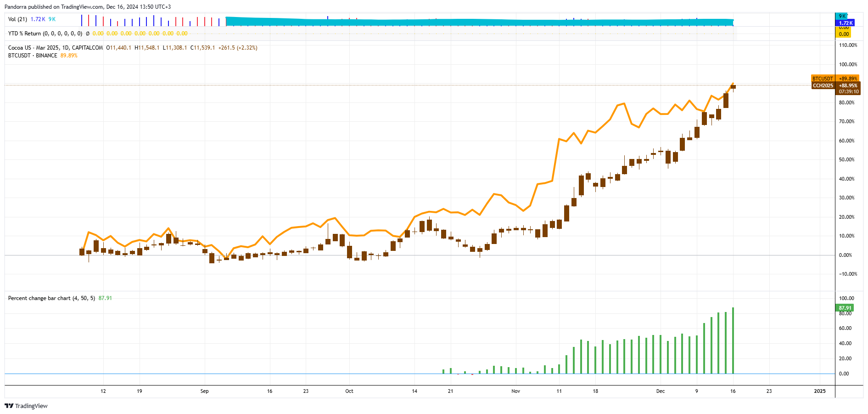Image resolution: width=868 pixels, height=414 pixels.
Task: Click the brown CCH2025 price scale tag
Action: [823, 85]
